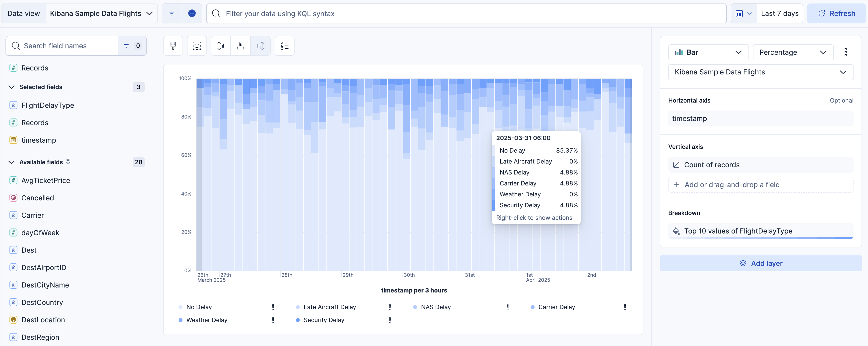
Task: Open the Bar chart type dropdown
Action: [x=708, y=52]
